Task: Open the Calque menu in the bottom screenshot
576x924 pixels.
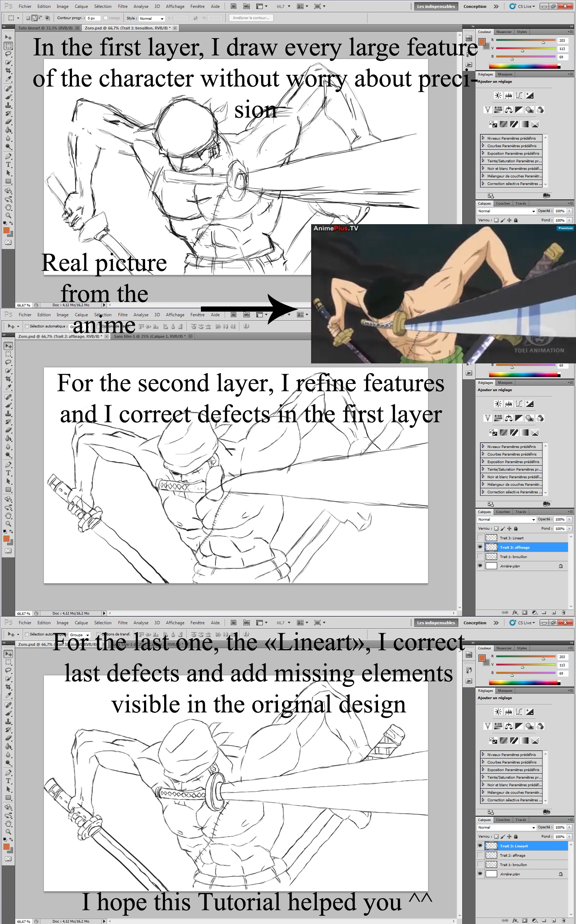Action: click(x=81, y=623)
